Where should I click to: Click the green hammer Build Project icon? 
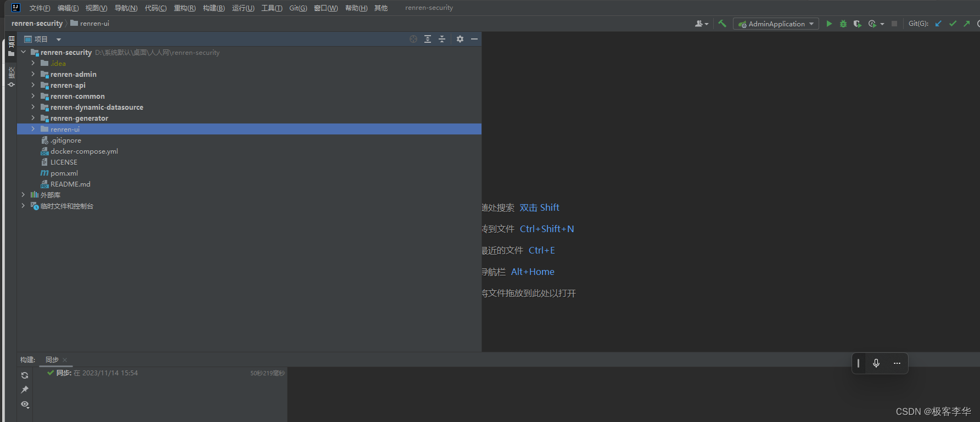[722, 24]
